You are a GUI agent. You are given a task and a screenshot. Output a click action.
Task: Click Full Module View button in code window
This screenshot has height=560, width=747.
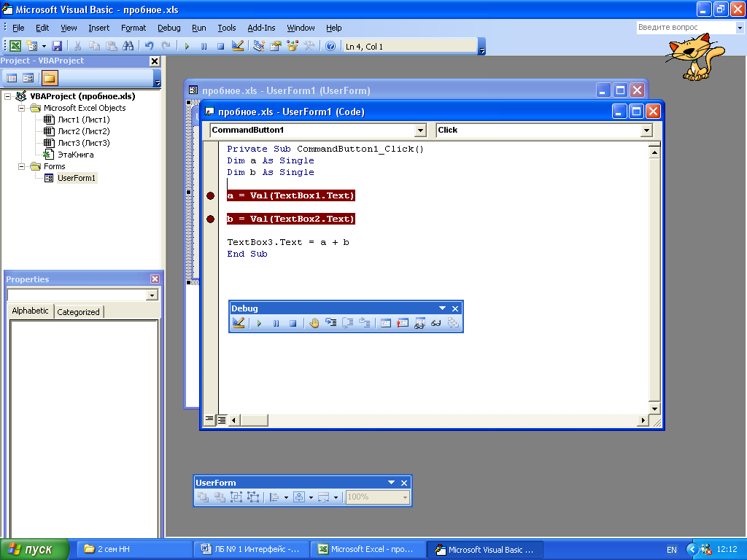(222, 420)
